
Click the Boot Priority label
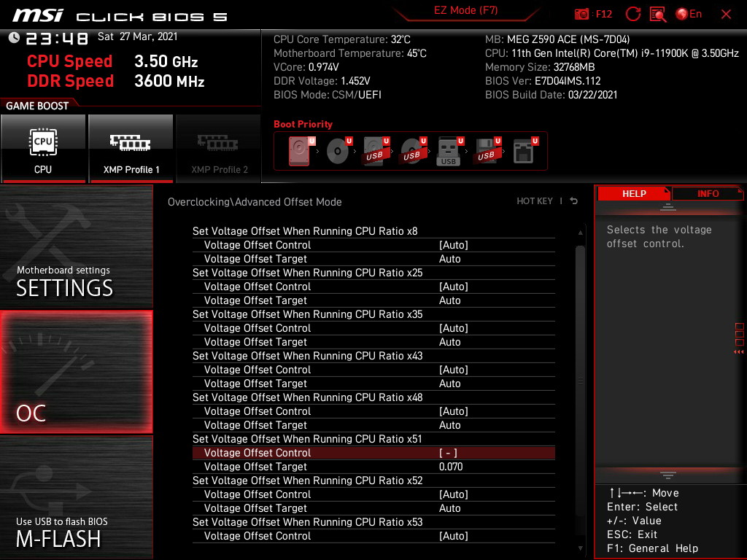tap(303, 124)
